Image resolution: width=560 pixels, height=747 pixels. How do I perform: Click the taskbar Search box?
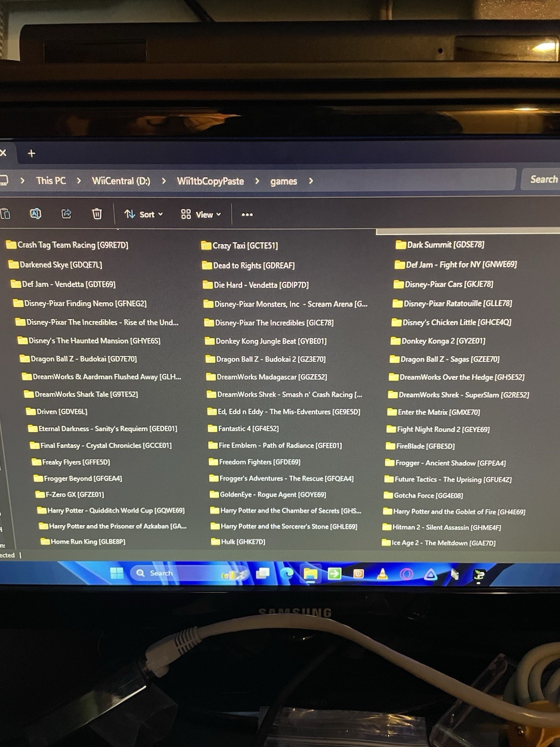[189, 573]
